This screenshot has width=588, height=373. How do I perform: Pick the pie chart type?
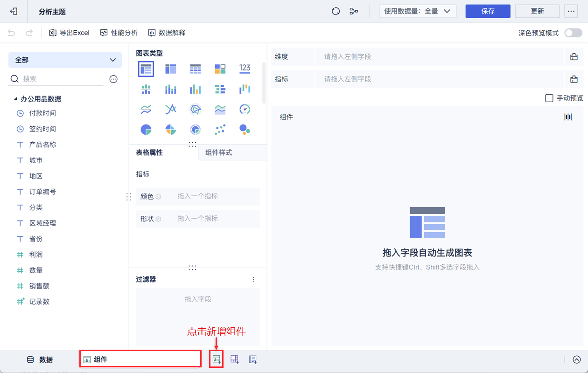(x=146, y=129)
